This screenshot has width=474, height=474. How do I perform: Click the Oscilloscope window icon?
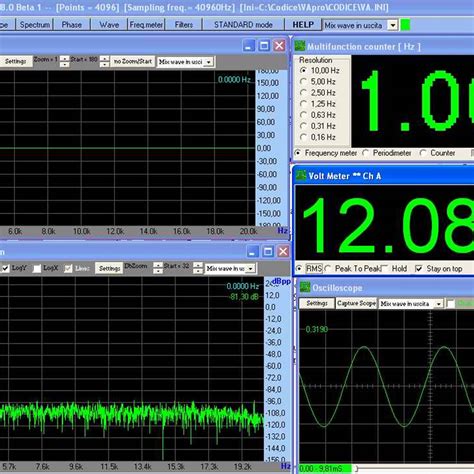305,287
